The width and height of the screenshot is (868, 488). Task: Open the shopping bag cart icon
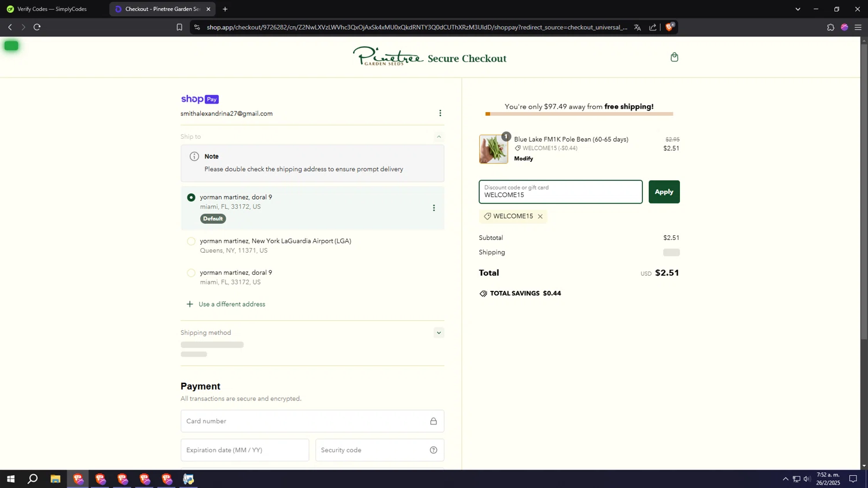click(674, 57)
